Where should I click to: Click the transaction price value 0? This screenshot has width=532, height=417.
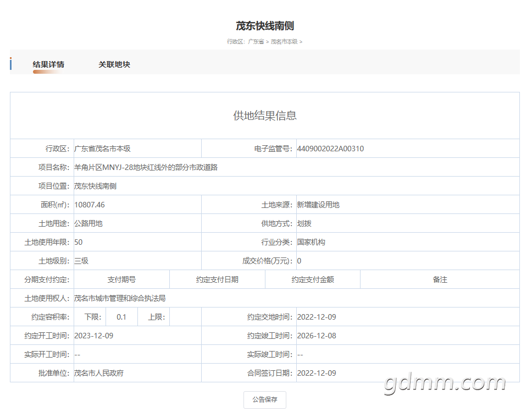click(299, 261)
